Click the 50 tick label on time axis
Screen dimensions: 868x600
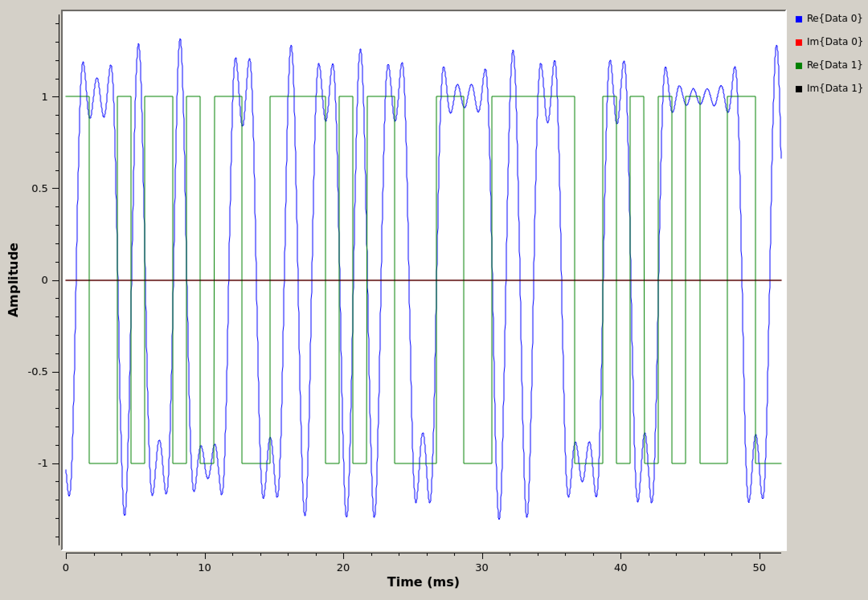coord(759,568)
